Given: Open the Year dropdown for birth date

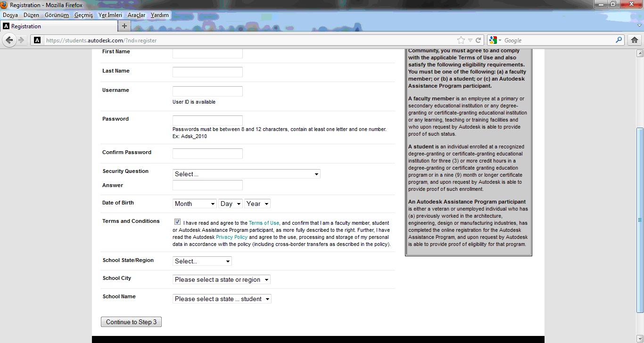Looking at the screenshot, I should (257, 204).
